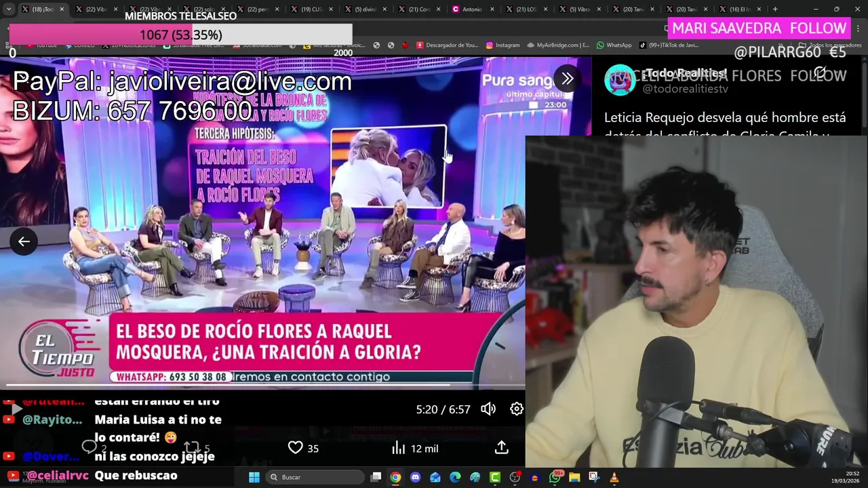The width and height of the screenshot is (868, 488).
Task: Open the Todo Realities! account name
Action: click(684, 73)
